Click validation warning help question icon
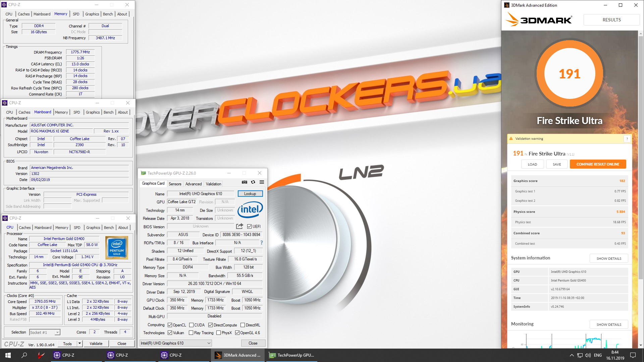Viewport: 644px width, 362px height. coord(627,139)
